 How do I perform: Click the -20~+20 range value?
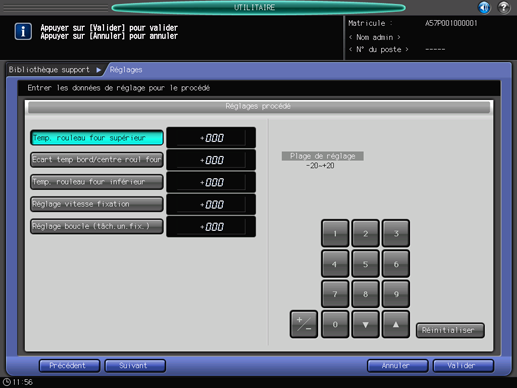coord(320,166)
